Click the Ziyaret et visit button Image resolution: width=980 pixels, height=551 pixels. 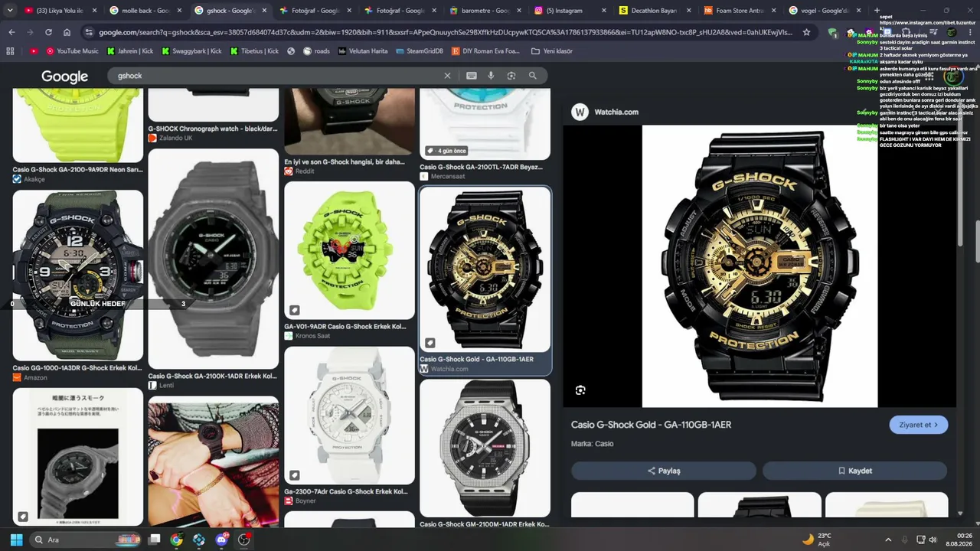(919, 425)
